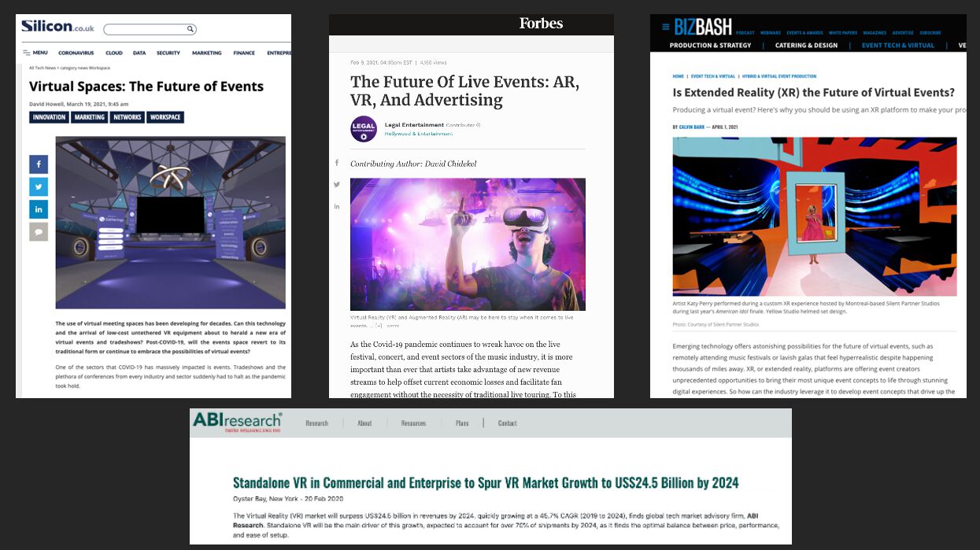Open ABI Research 'Resources' nav item

413,423
